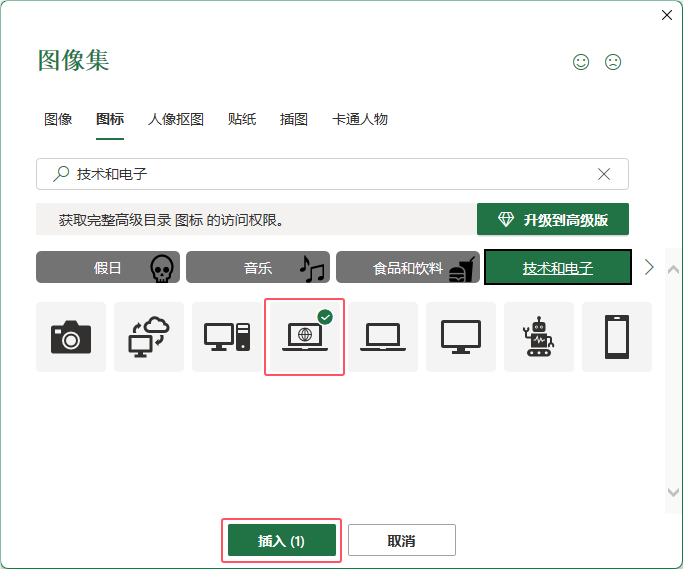Click the 插入 (1) button
Viewport: 683px width, 569px height.
pyautogui.click(x=282, y=540)
